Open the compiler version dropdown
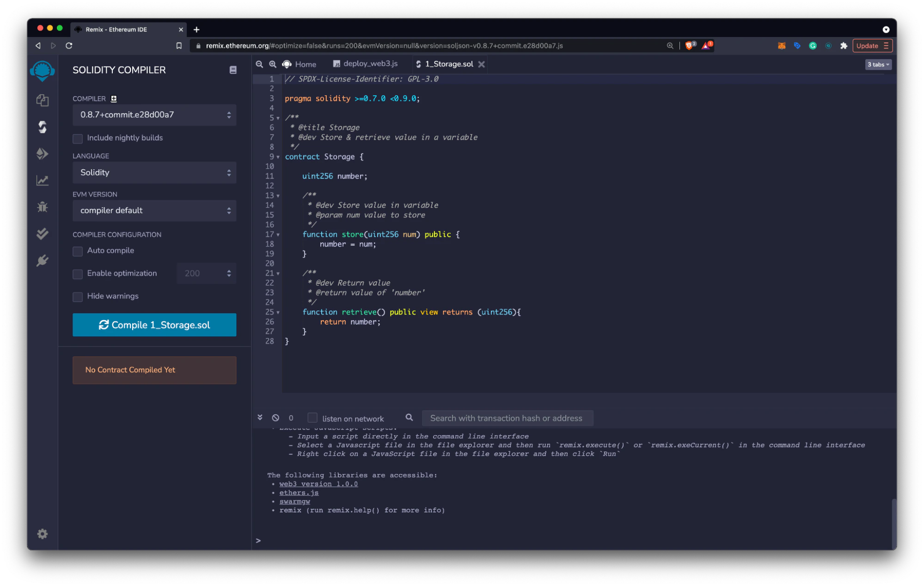Viewport: 924px width, 586px height. pyautogui.click(x=154, y=115)
